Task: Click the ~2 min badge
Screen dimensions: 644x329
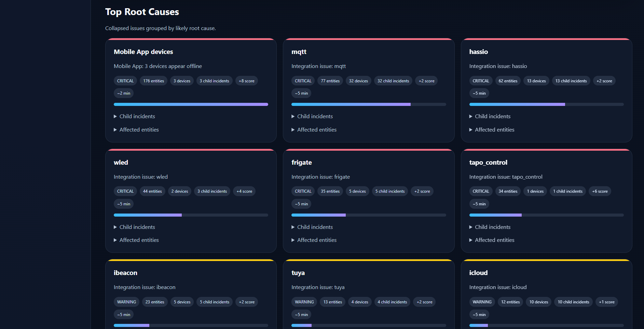Action: click(x=124, y=93)
